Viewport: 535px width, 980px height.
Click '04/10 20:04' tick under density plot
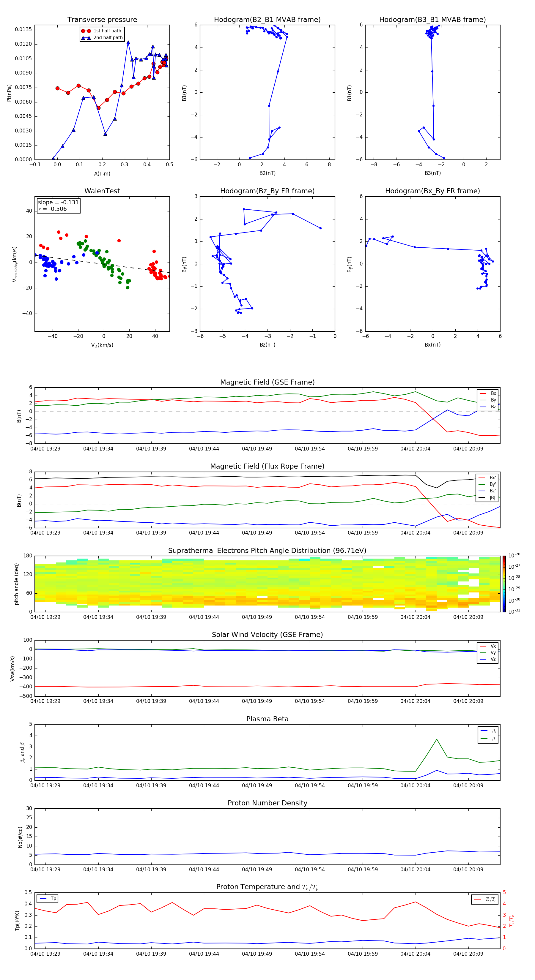pyautogui.click(x=415, y=870)
